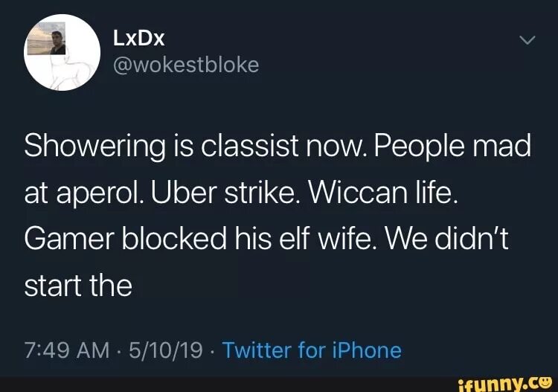
Task: Click the "start the" last line
Action: 78,286
